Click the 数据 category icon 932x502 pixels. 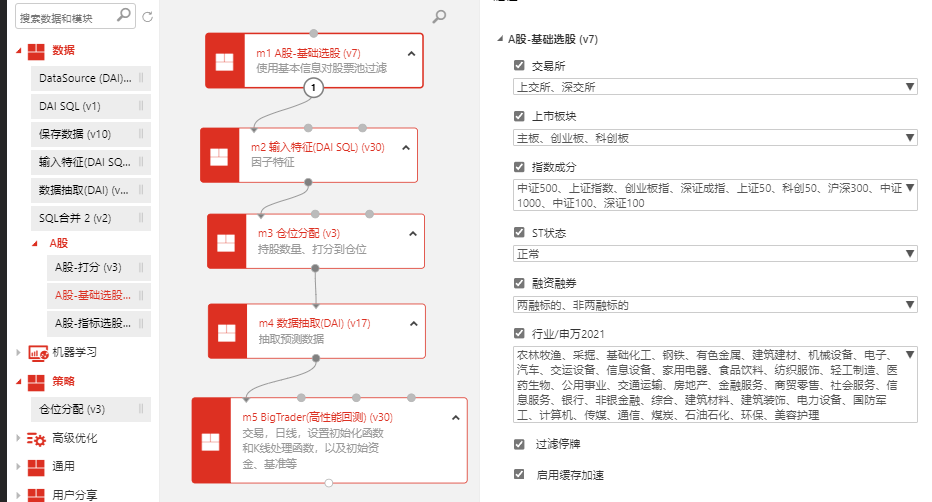point(36,50)
